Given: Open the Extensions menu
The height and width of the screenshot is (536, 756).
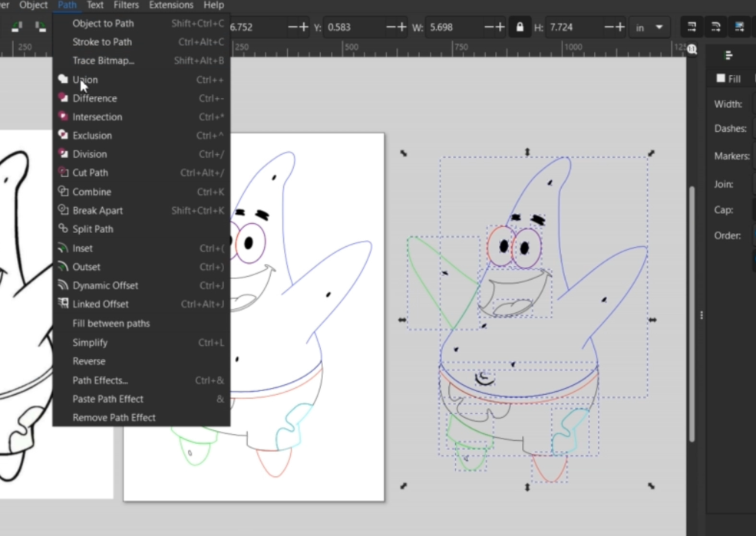Looking at the screenshot, I should [x=171, y=5].
